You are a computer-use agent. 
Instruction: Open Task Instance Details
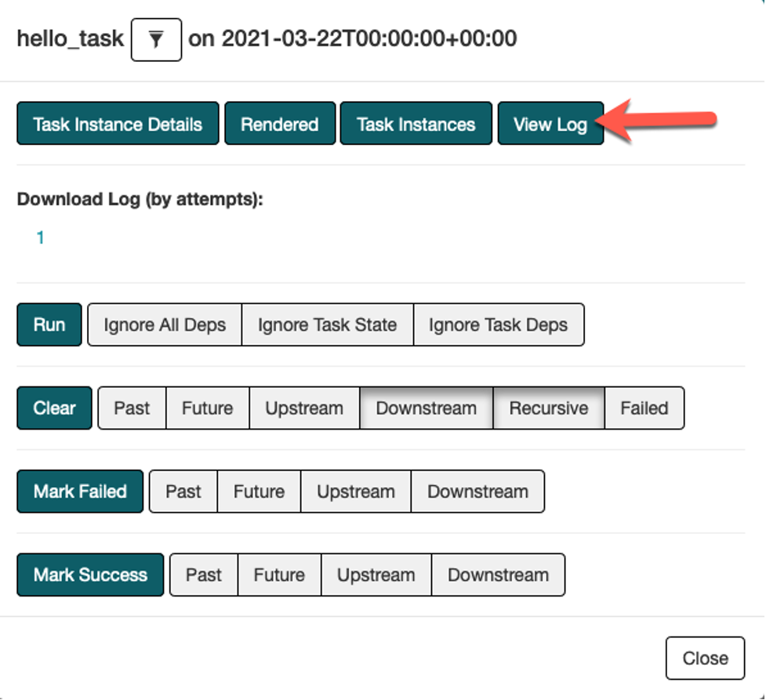pyautogui.click(x=118, y=124)
